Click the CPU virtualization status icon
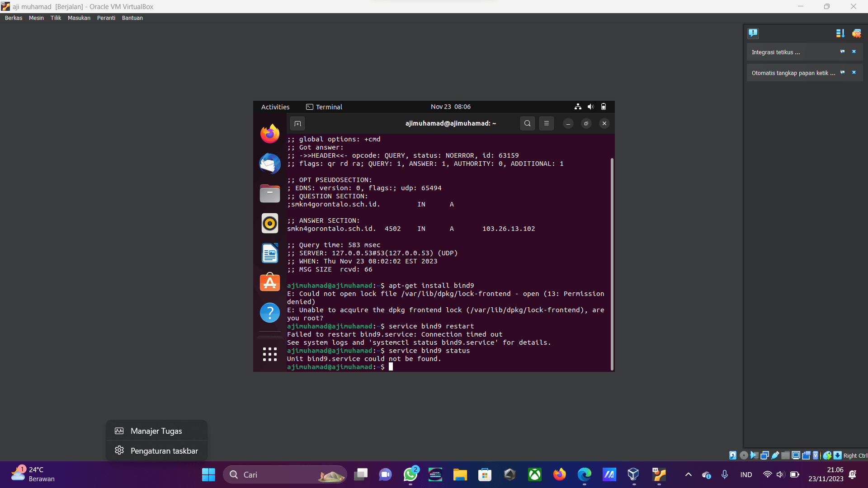The width and height of the screenshot is (868, 488). click(816, 455)
